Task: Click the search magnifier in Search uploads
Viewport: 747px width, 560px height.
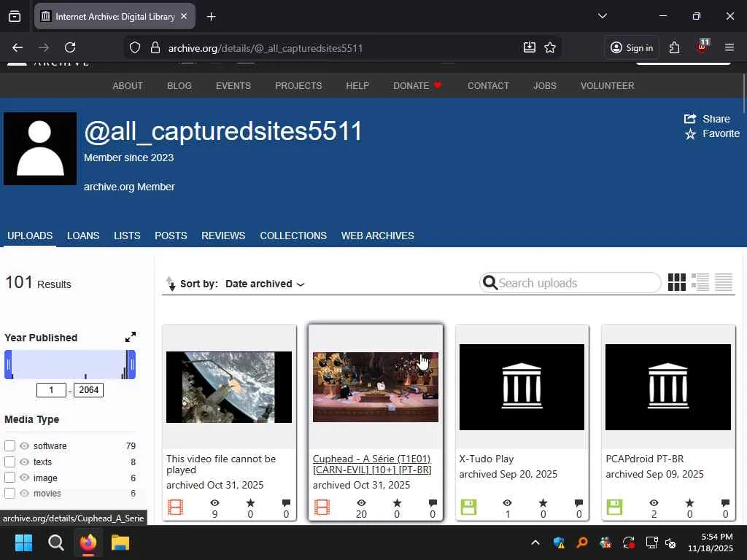Action: 489,283
